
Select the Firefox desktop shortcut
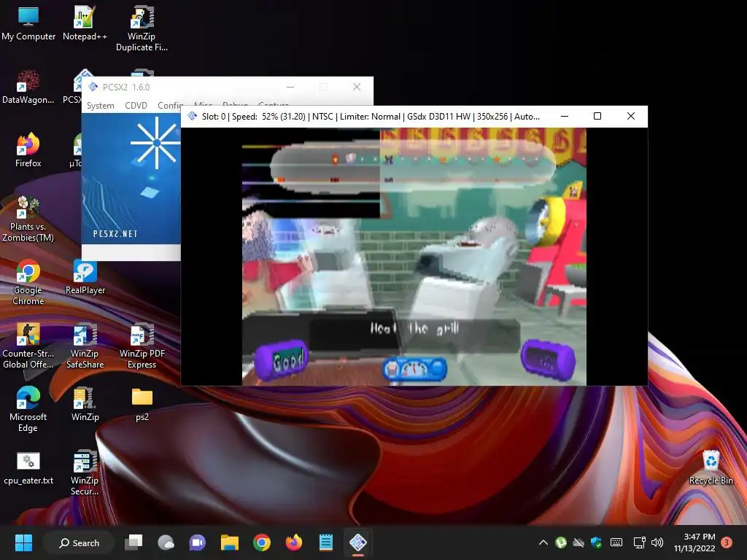pos(28,150)
